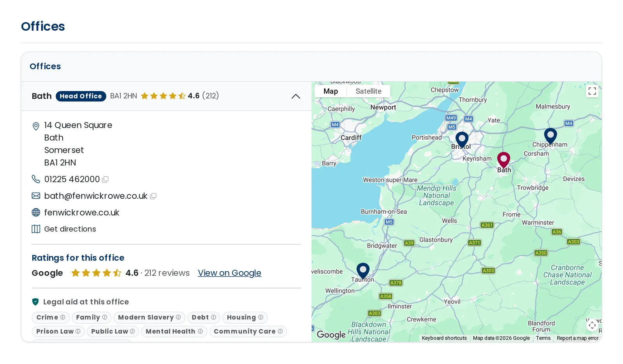Screen dimensions: 623x364
Task: Click the Housing legal aid tag
Action: click(x=245, y=317)
